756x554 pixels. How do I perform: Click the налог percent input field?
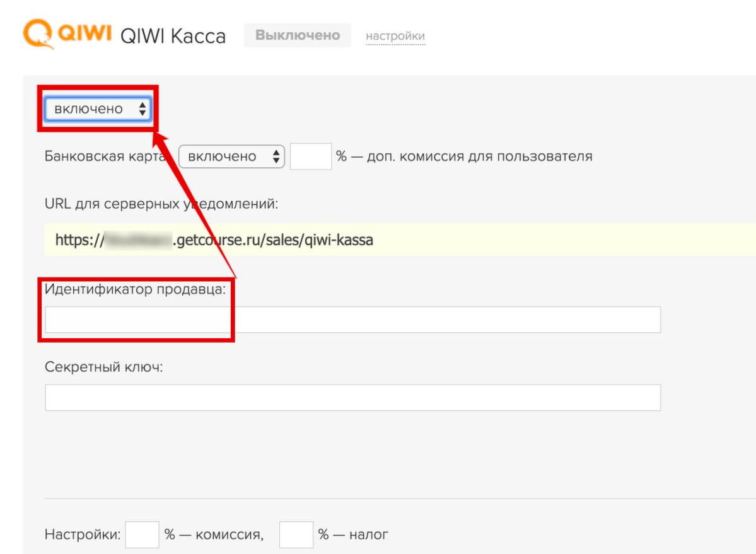296,534
